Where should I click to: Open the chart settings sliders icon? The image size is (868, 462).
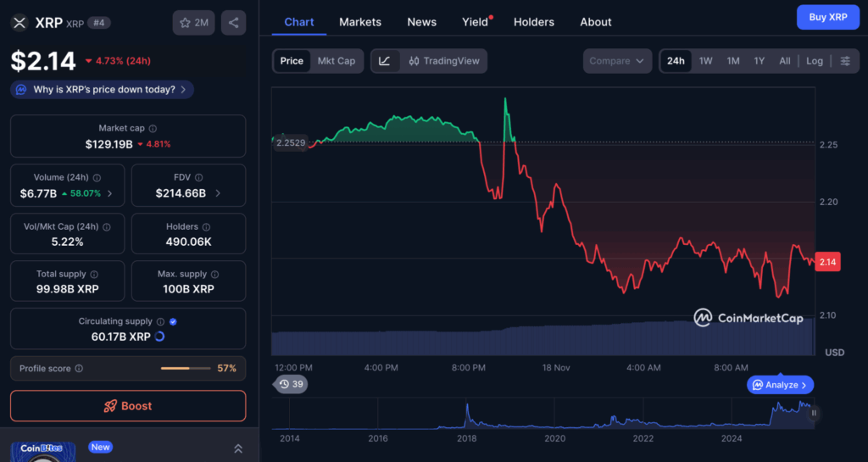[845, 61]
